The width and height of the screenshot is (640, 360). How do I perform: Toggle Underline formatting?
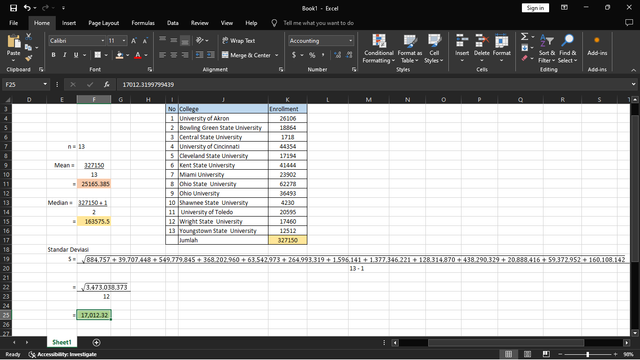click(76, 55)
